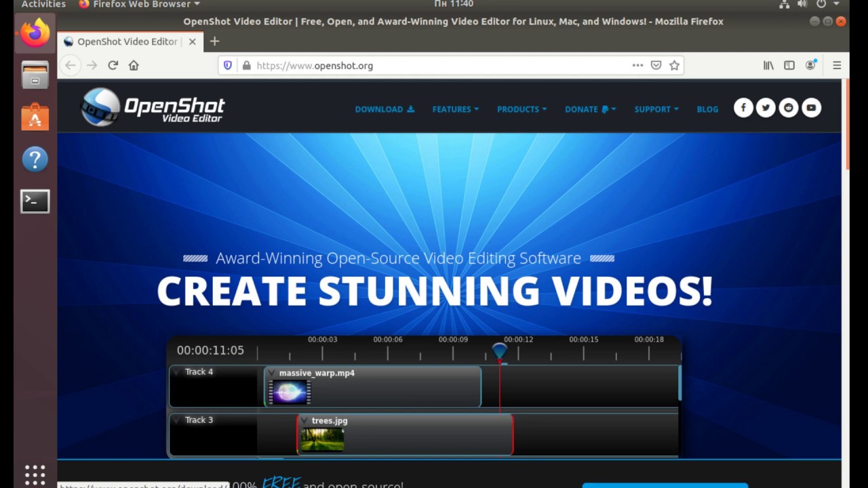Open the clock and calendar panel
The image size is (868, 488).
tap(454, 4)
